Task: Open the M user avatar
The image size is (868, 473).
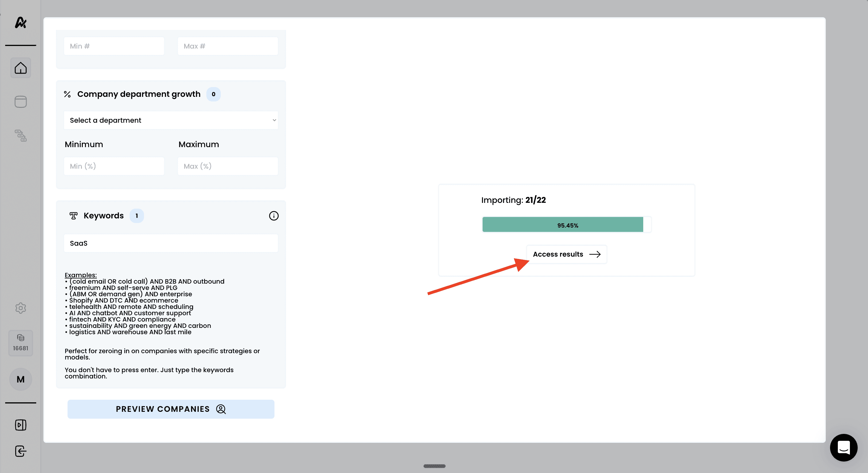Action: tap(21, 379)
